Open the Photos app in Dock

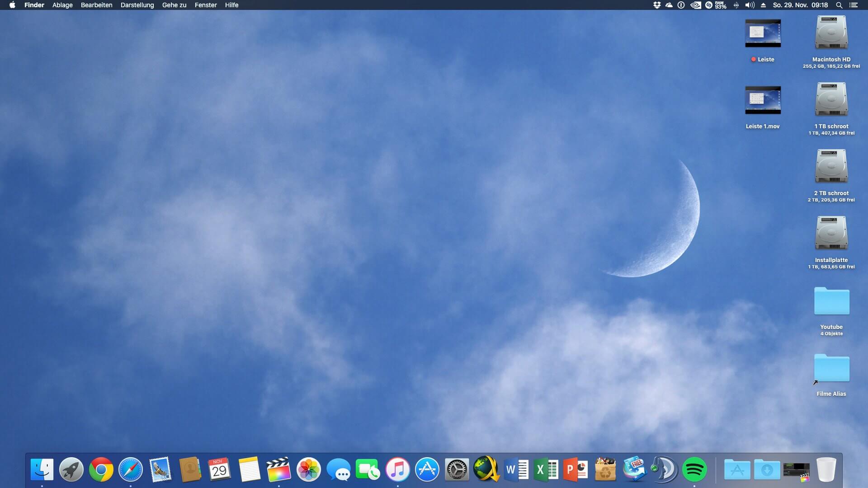tap(308, 470)
